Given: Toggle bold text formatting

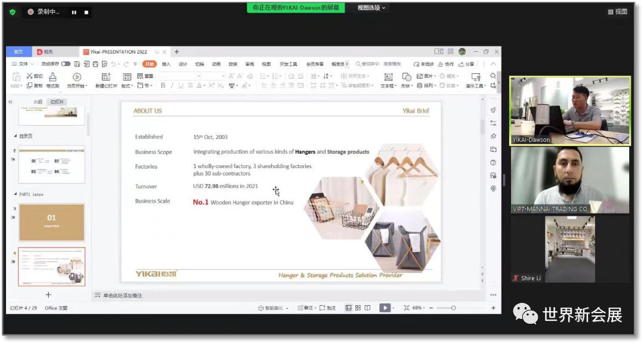Looking at the screenshot, I should click(x=163, y=86).
